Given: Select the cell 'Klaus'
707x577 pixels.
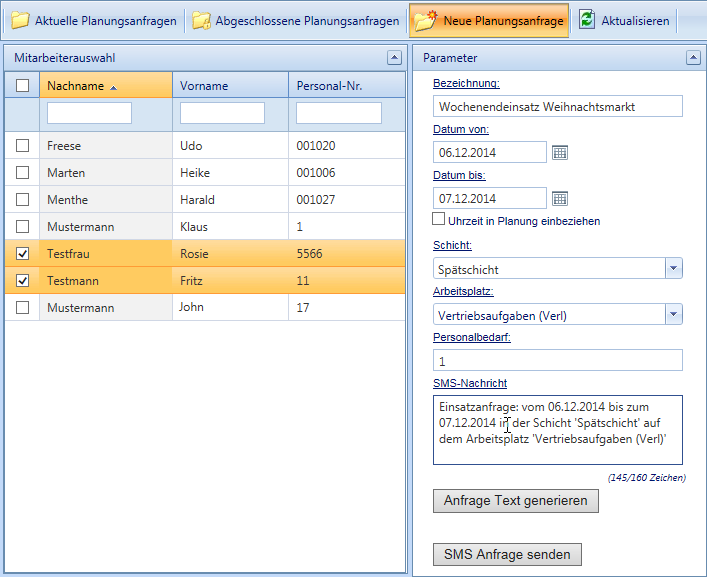Looking at the screenshot, I should tap(230, 226).
